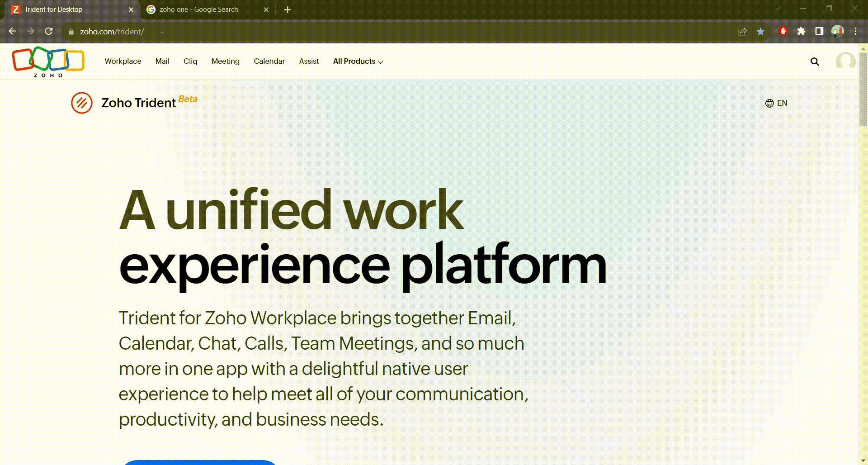Viewport: 868px width, 465px height.
Task: Go back using the browser back arrow
Action: (13, 31)
